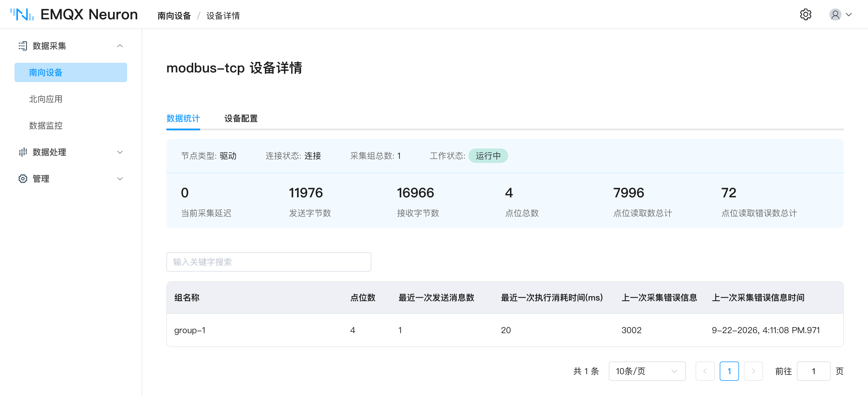Select the 数据统计 tab

tap(183, 118)
